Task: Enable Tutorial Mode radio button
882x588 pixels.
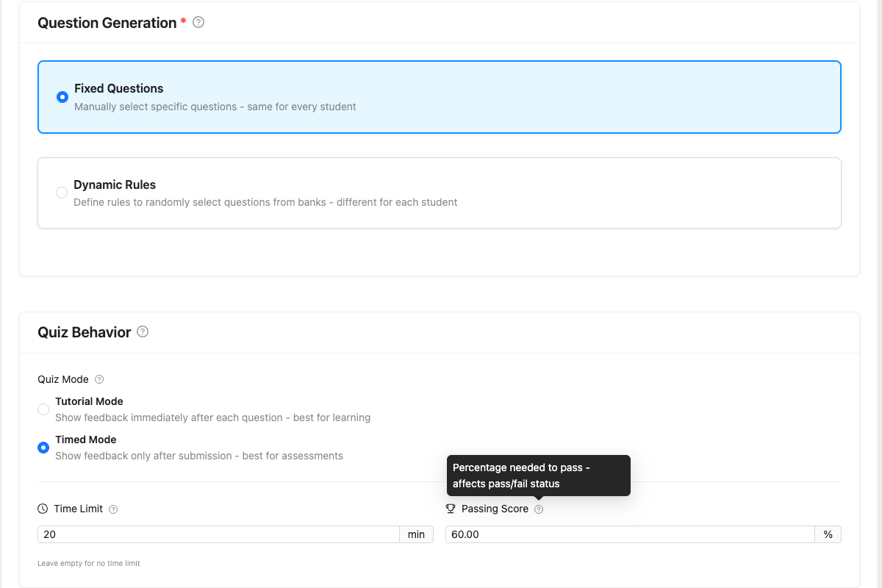Action: coord(43,409)
